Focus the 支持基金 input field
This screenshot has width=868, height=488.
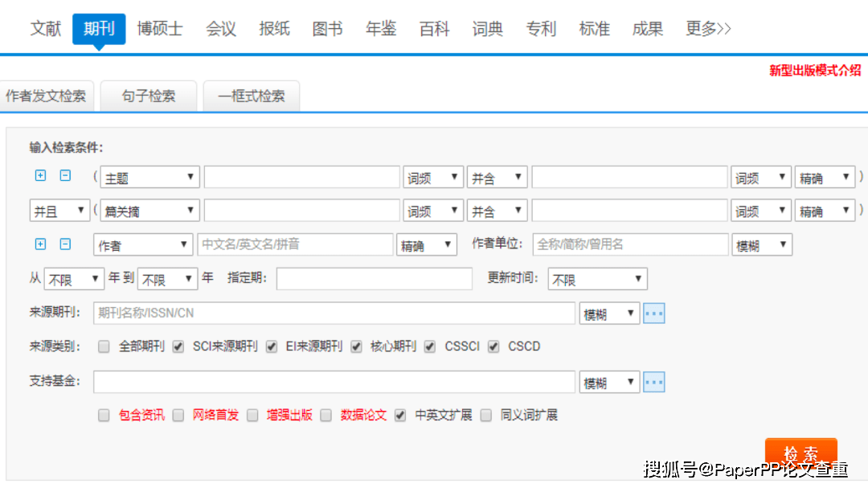(334, 382)
